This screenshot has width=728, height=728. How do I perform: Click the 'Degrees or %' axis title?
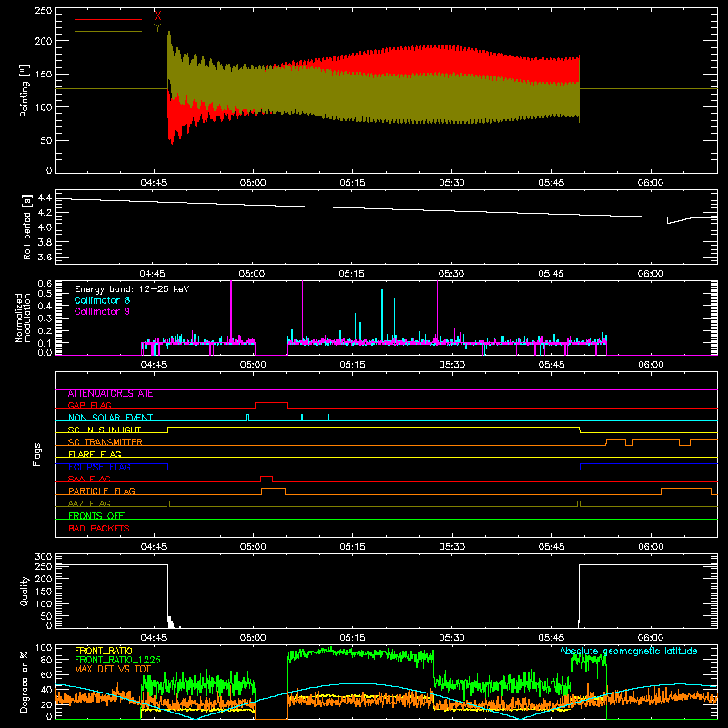click(x=25, y=682)
